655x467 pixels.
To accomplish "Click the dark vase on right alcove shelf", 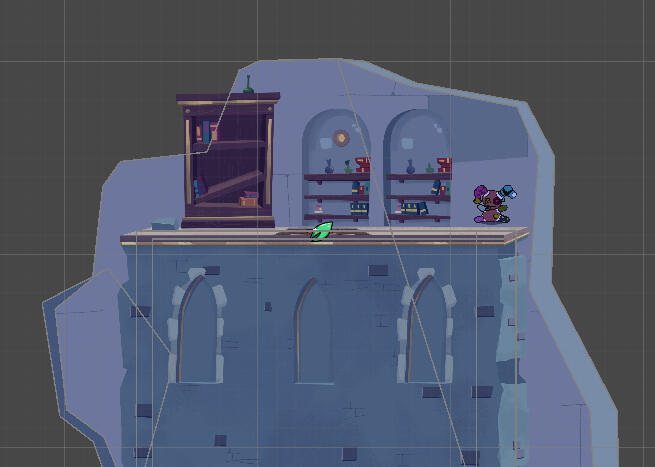I will (410, 167).
